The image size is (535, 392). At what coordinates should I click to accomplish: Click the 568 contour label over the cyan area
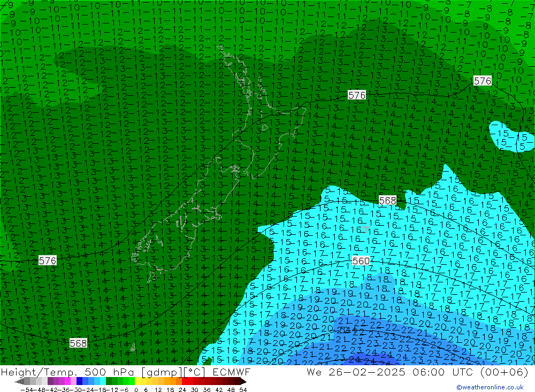387,201
